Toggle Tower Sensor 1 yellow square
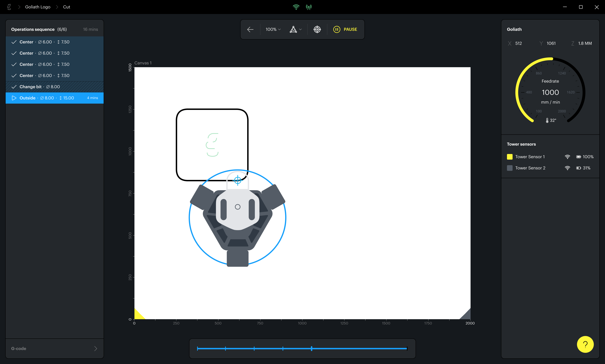Image resolution: width=605 pixels, height=364 pixels. pyautogui.click(x=510, y=157)
